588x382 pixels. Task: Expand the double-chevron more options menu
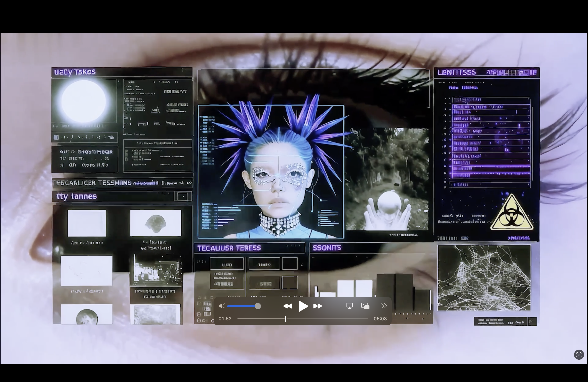click(384, 306)
